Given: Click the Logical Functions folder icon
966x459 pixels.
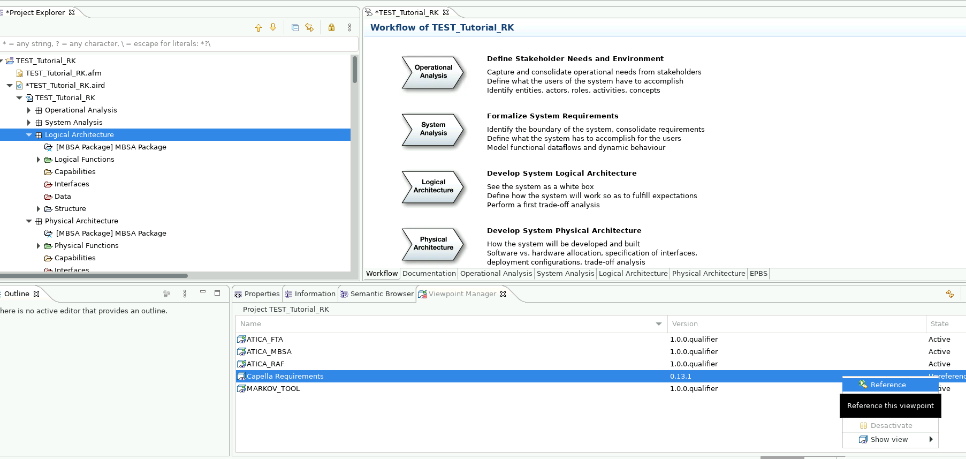Looking at the screenshot, I should click(48, 160).
